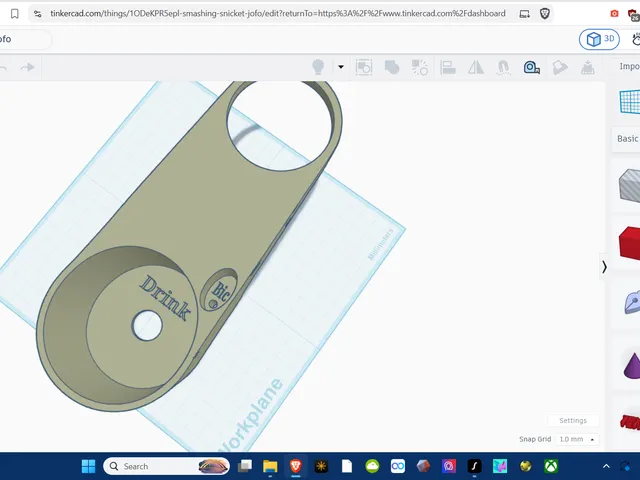Click the Notes tool icon
This screenshot has height=480, width=640.
click(x=560, y=67)
